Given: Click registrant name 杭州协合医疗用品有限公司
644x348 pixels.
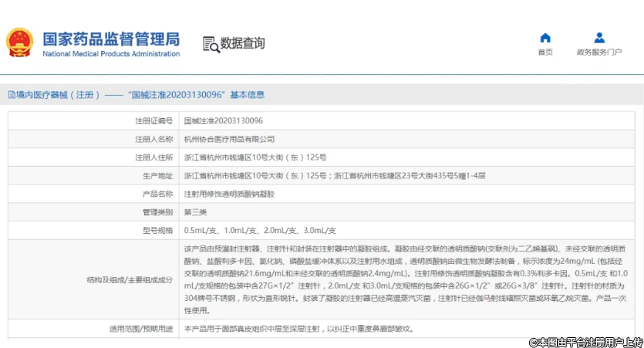Looking at the screenshot, I should tap(229, 140).
